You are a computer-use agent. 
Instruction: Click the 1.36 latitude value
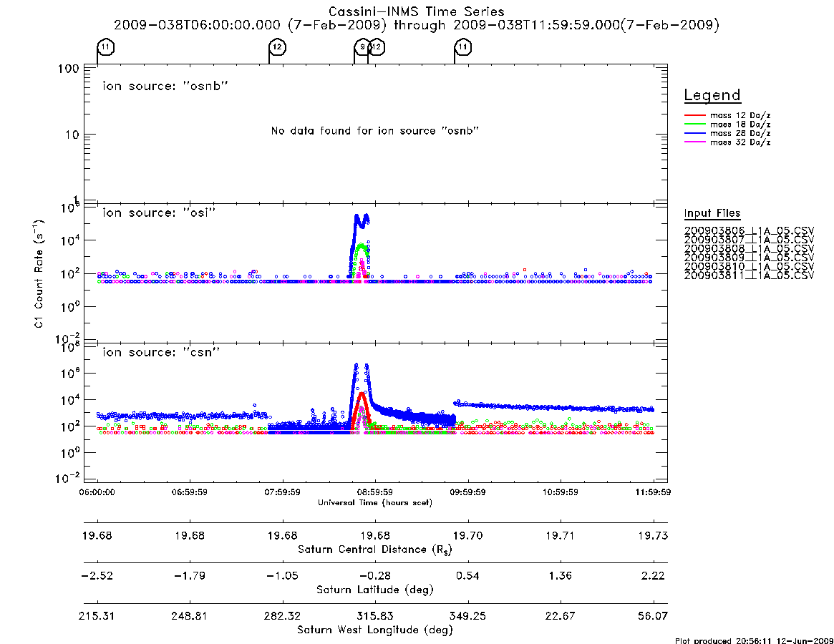click(560, 576)
